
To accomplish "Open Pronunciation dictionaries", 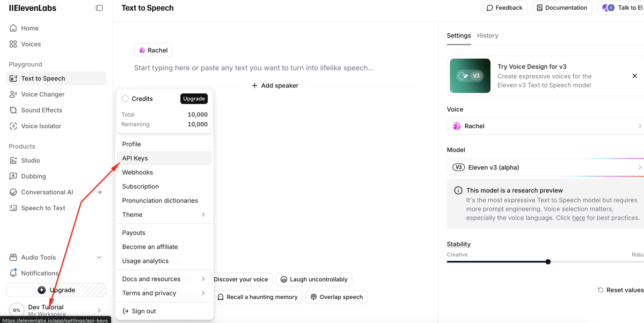I will coord(164,201).
